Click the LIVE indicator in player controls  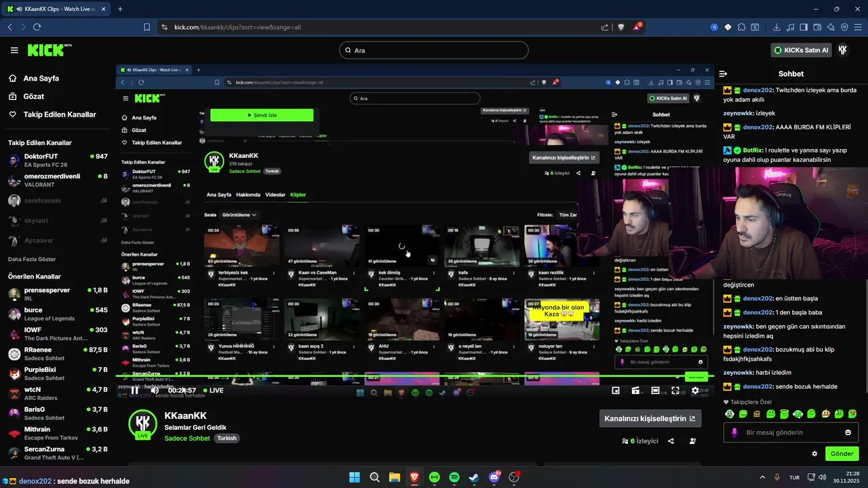[x=212, y=390]
